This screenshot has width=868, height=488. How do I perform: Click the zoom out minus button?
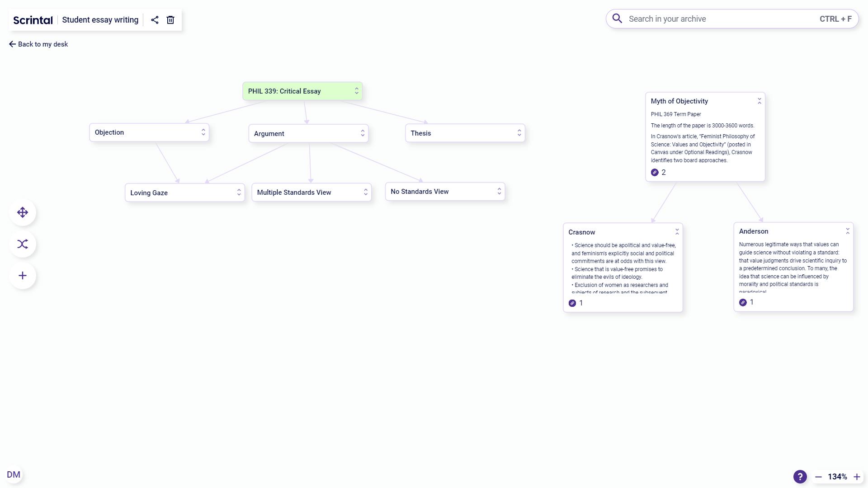tap(819, 477)
